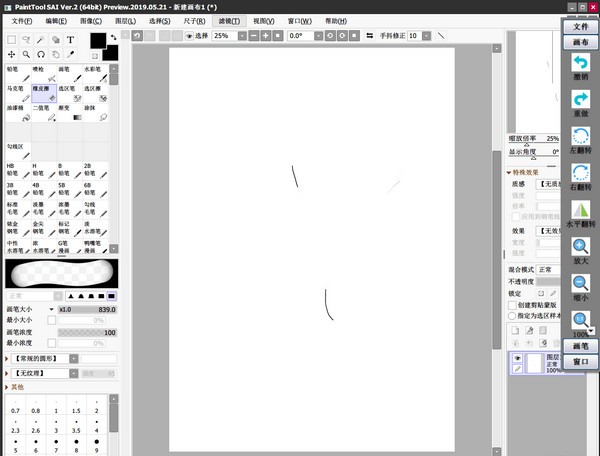Open the 图层(L) menu
600x456 pixels.
point(126,21)
